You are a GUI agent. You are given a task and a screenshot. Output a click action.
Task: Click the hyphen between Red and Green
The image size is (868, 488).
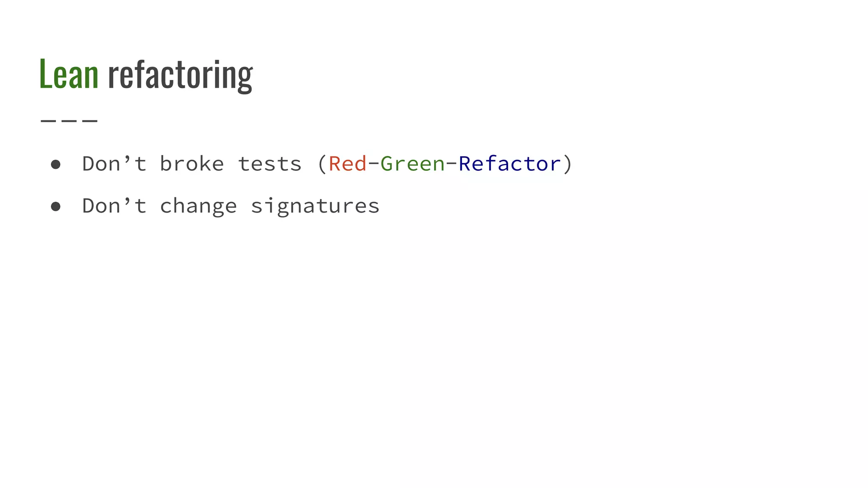(373, 164)
